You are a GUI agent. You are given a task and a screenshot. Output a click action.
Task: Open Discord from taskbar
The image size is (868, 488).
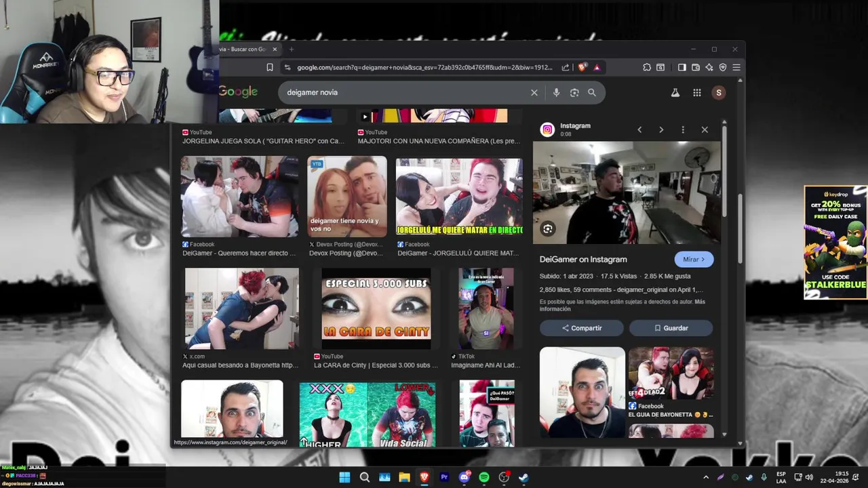pyautogui.click(x=465, y=477)
